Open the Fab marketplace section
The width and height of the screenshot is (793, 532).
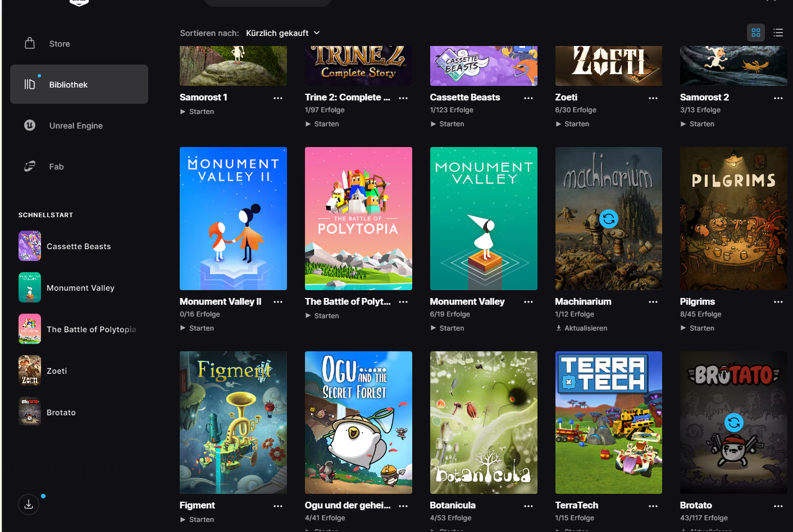pyautogui.click(x=79, y=166)
